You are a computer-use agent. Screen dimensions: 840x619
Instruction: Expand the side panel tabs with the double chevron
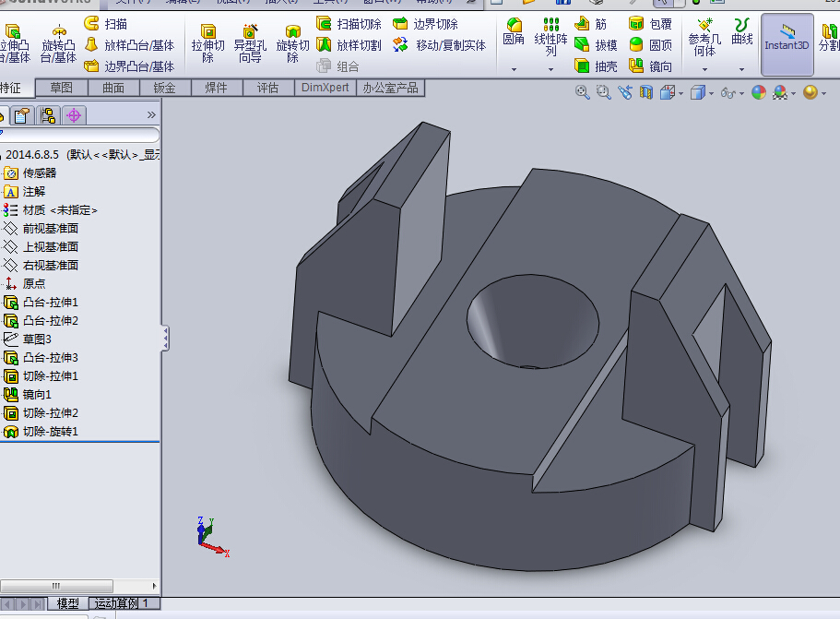(151, 115)
